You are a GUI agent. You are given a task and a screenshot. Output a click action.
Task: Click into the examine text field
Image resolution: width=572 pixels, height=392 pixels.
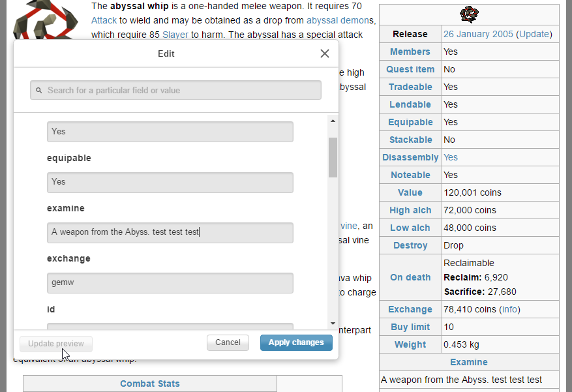[170, 232]
